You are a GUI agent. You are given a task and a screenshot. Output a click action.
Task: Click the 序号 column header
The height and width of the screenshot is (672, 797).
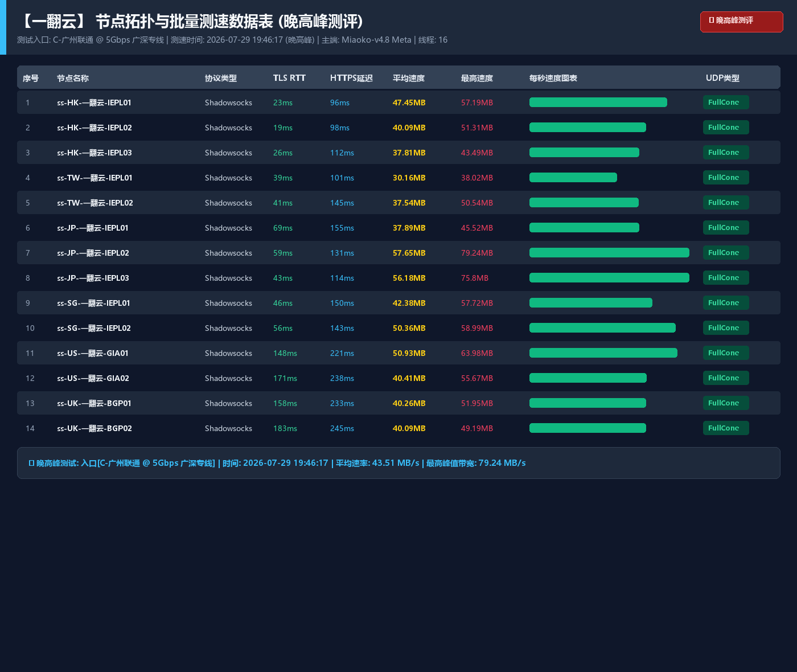(x=31, y=78)
